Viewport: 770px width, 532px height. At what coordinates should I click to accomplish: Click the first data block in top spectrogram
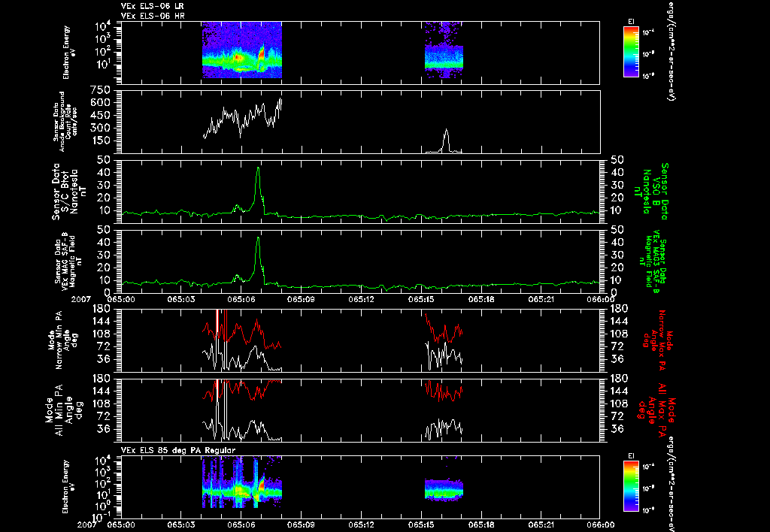point(241,50)
